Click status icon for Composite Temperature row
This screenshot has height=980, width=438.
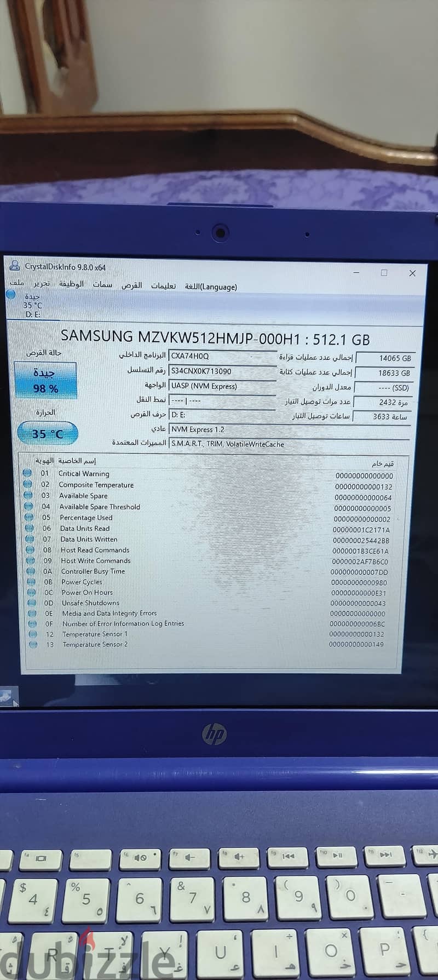tap(28, 484)
